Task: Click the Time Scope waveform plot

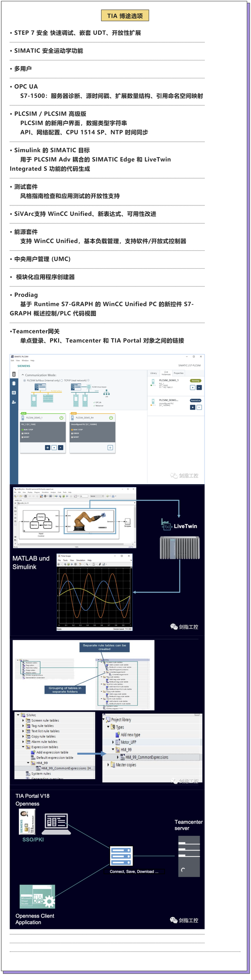Action: click(x=95, y=596)
